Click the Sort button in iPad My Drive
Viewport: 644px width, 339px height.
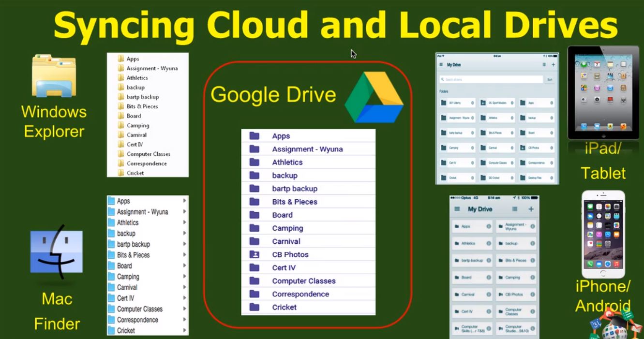pos(550,80)
